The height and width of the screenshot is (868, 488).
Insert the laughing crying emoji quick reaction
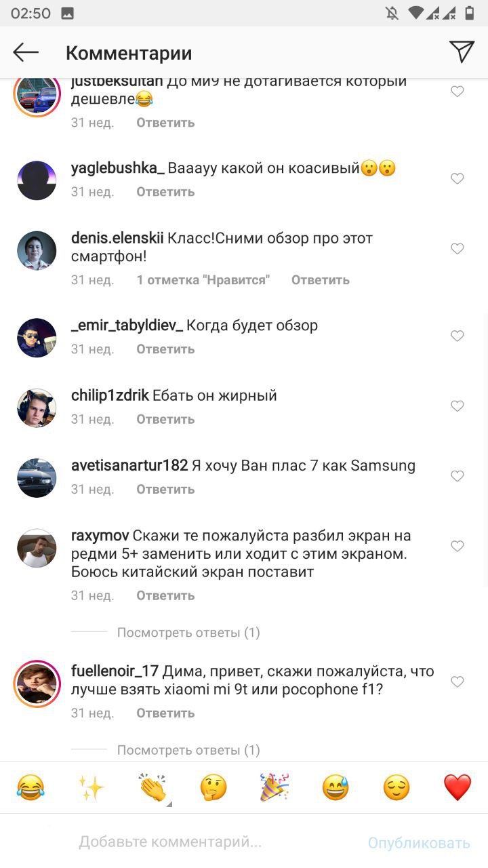click(30, 787)
